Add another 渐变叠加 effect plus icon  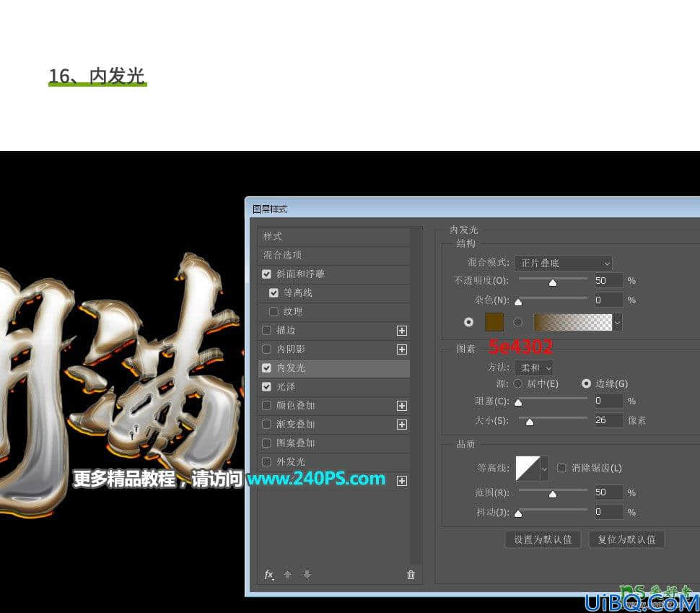402,425
